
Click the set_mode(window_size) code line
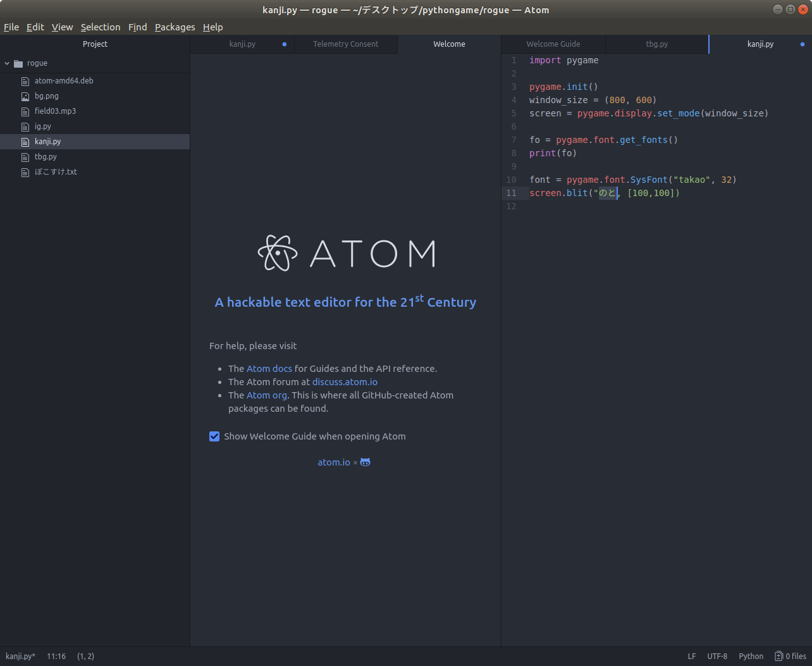coord(649,114)
